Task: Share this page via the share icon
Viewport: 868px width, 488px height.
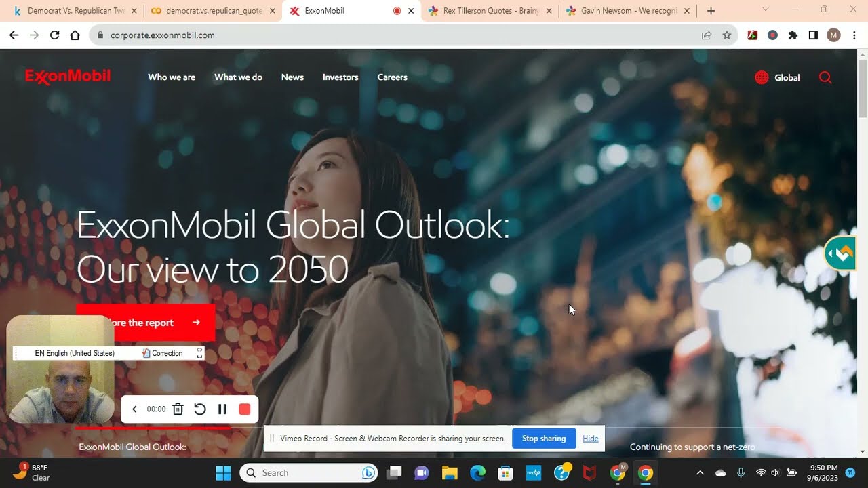Action: [x=707, y=35]
